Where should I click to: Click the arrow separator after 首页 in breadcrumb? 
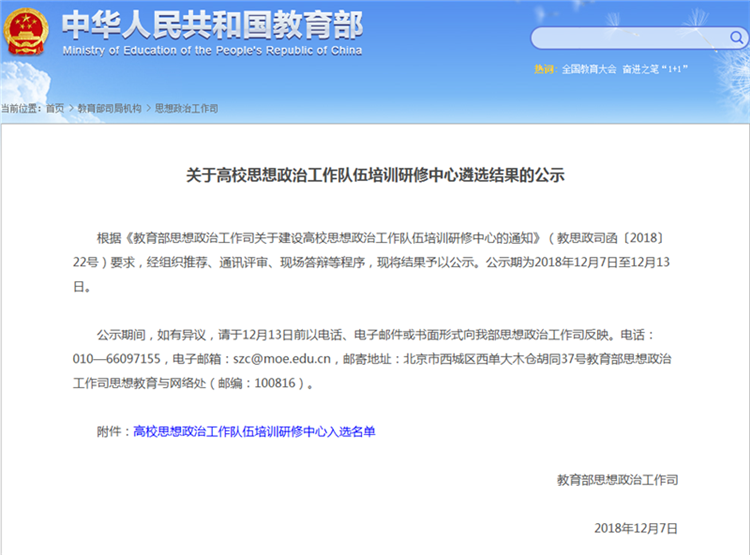pos(71,108)
